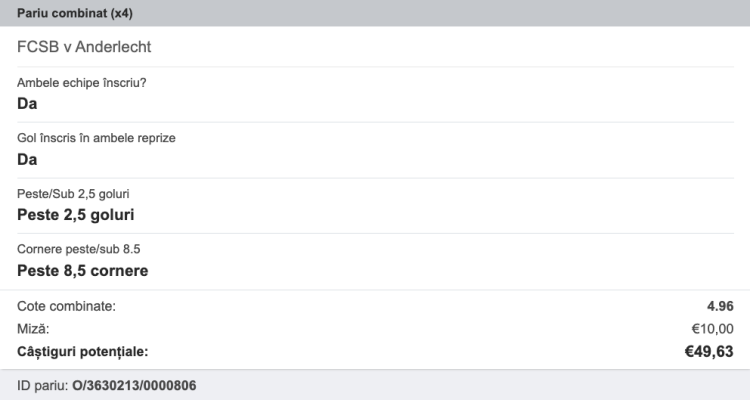Click the 'Cote combinate:' label
This screenshot has width=750, height=400.
pos(67,306)
